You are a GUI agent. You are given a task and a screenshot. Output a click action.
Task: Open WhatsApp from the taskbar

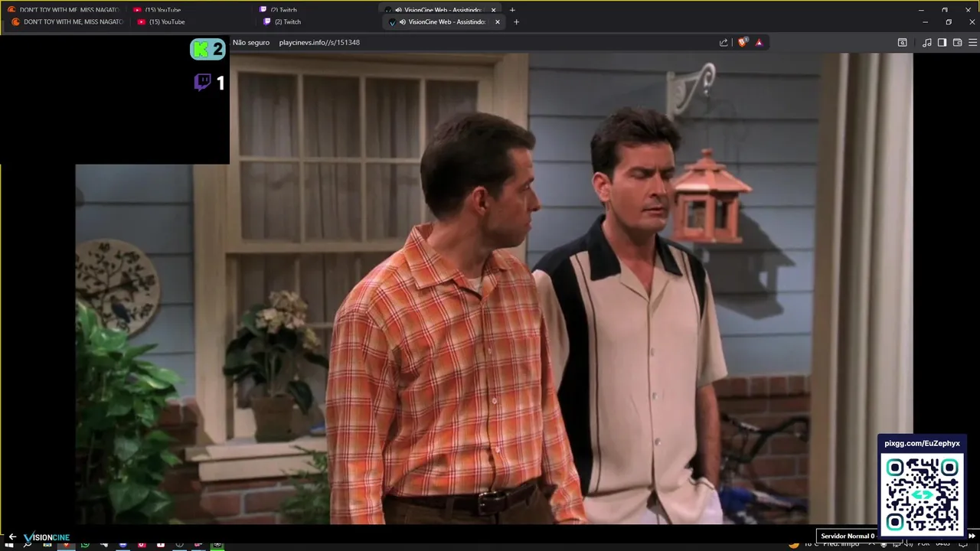pyautogui.click(x=85, y=545)
